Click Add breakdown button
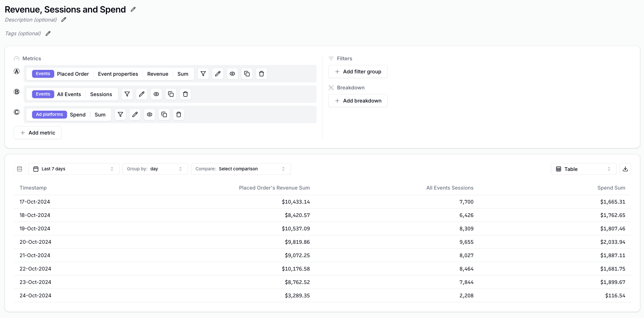The image size is (644, 318). 358,101
